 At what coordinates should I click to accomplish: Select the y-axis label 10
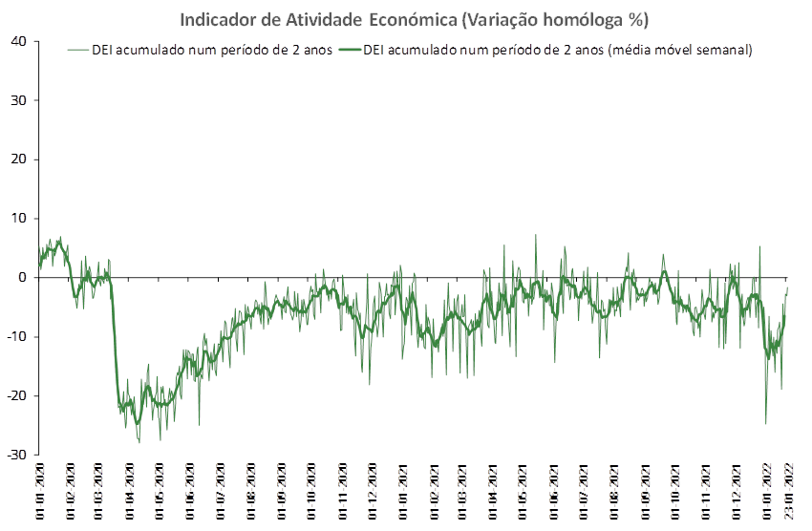tap(19, 219)
